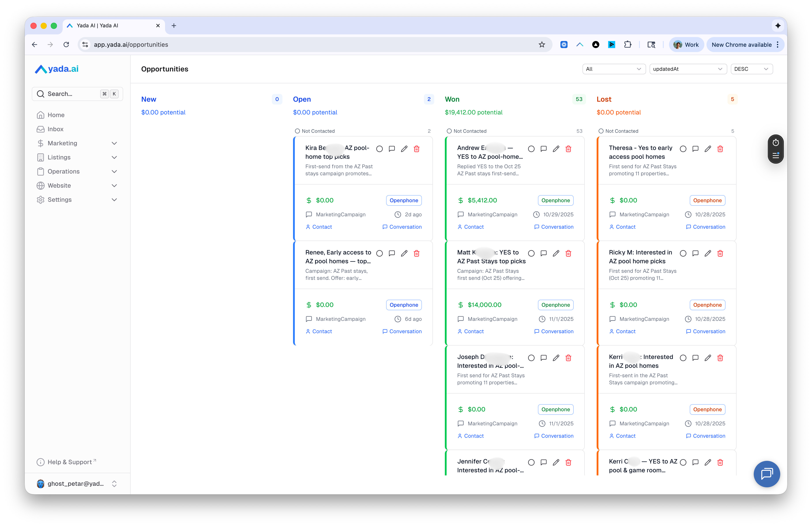Go to Inbox in sidebar
The image size is (812, 527).
pos(56,129)
